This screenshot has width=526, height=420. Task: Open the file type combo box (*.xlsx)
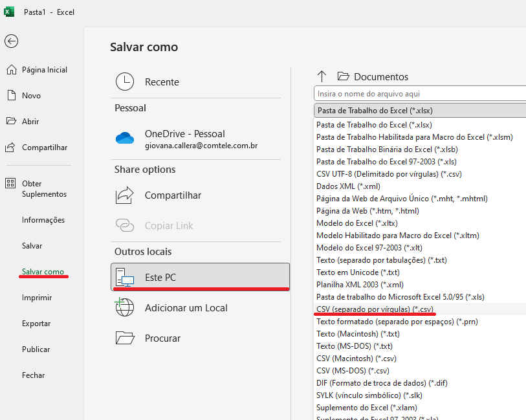pos(420,111)
